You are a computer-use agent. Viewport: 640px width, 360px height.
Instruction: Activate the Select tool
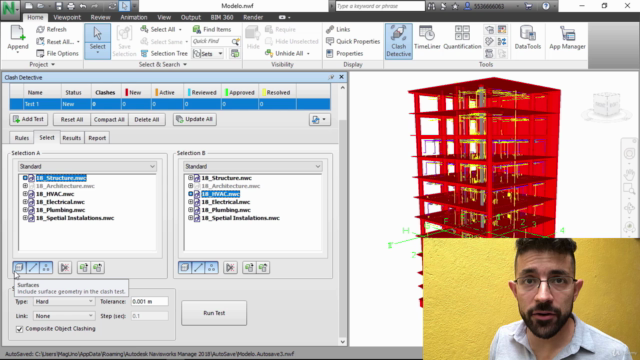97,41
